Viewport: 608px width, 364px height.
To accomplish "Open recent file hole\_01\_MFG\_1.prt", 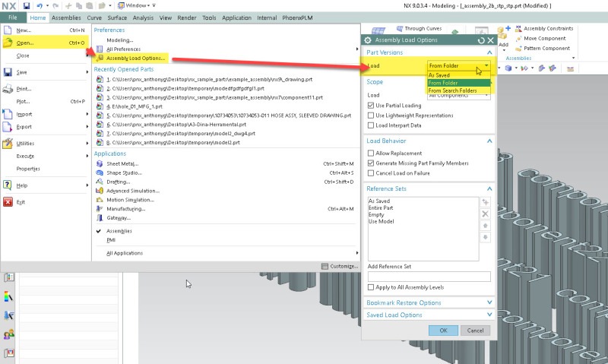I will 135,106.
